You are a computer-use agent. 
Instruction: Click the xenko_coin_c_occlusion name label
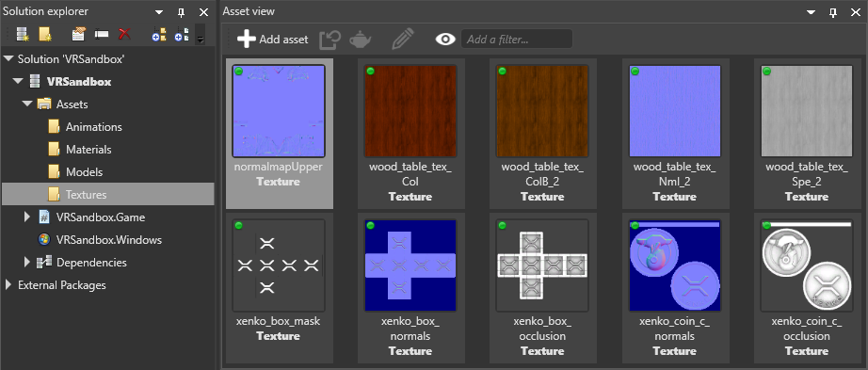point(807,329)
